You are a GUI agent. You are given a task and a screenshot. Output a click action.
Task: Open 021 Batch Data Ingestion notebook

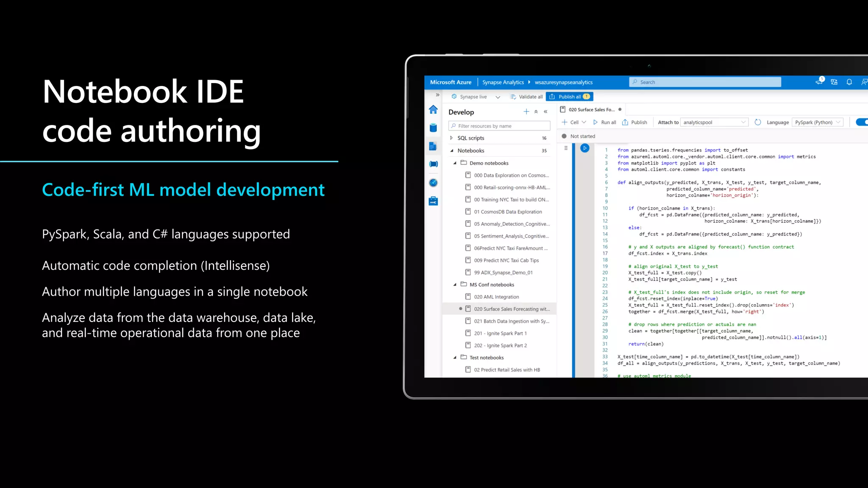pyautogui.click(x=507, y=321)
